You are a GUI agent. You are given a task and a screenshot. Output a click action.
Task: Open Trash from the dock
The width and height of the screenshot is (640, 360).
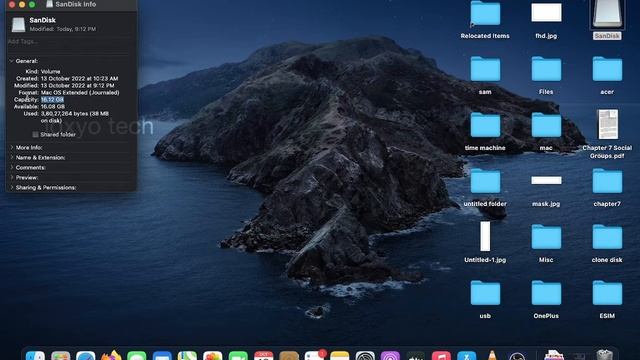604,355
